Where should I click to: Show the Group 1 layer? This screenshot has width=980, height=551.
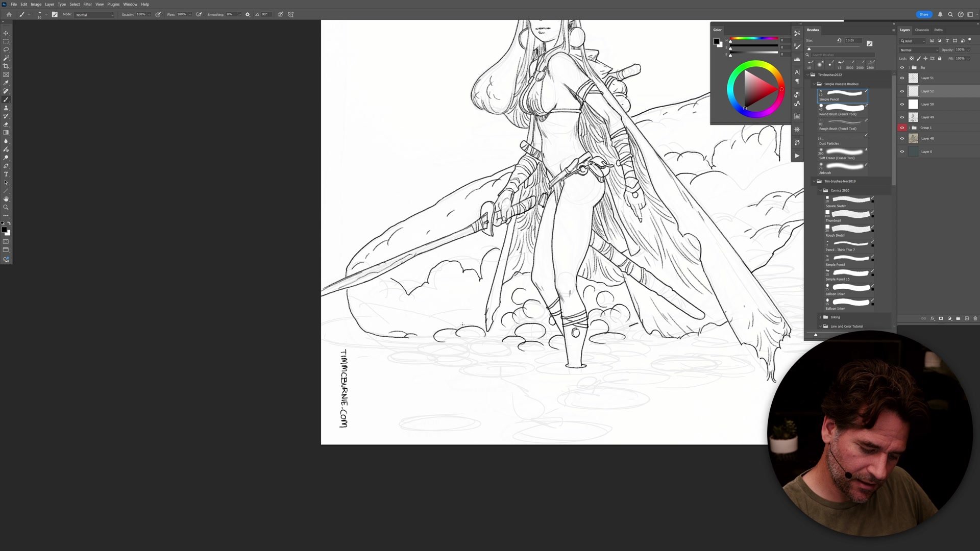(x=902, y=128)
